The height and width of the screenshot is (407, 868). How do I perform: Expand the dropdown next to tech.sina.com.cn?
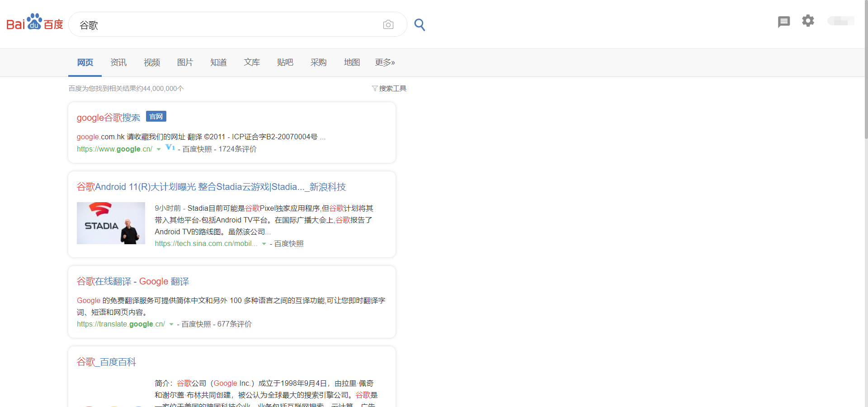tap(264, 244)
